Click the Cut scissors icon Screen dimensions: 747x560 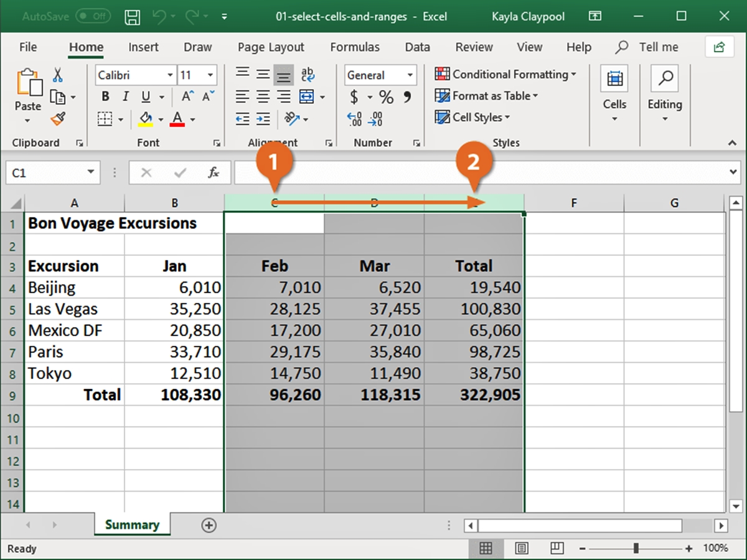(x=58, y=75)
